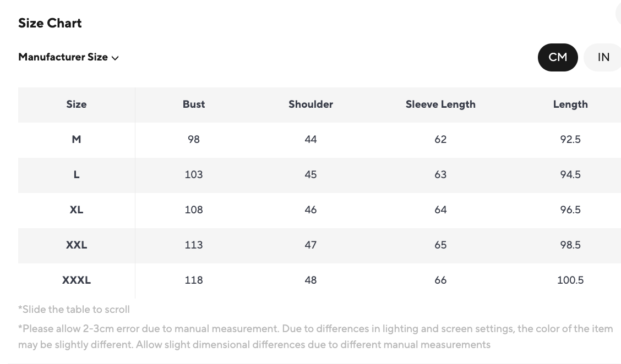Select the XXXL size row label

click(77, 280)
